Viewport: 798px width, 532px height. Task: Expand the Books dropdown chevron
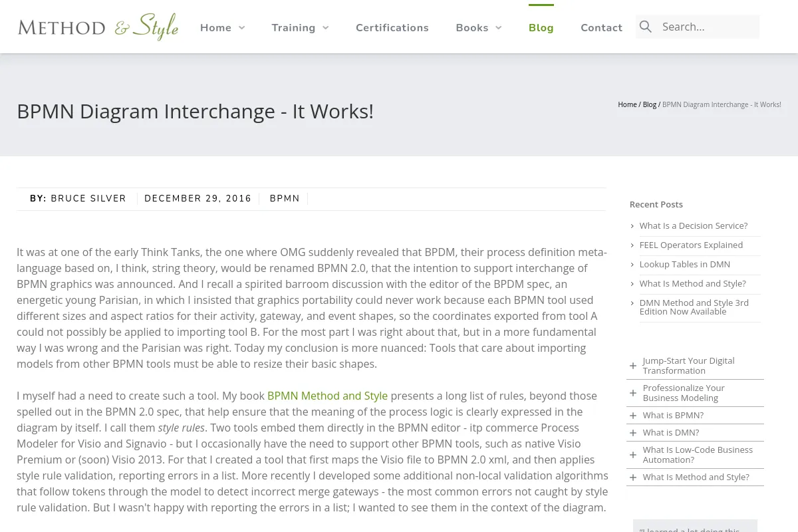498,27
